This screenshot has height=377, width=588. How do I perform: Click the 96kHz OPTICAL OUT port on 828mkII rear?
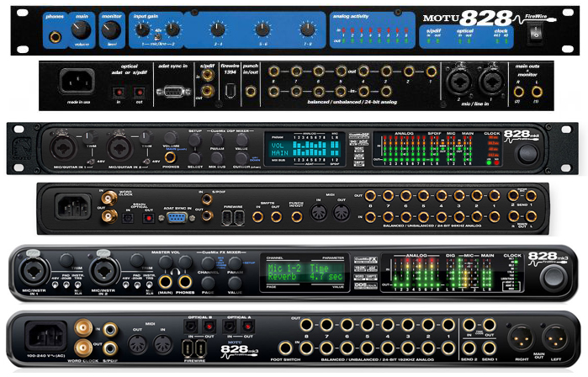[x=148, y=218]
